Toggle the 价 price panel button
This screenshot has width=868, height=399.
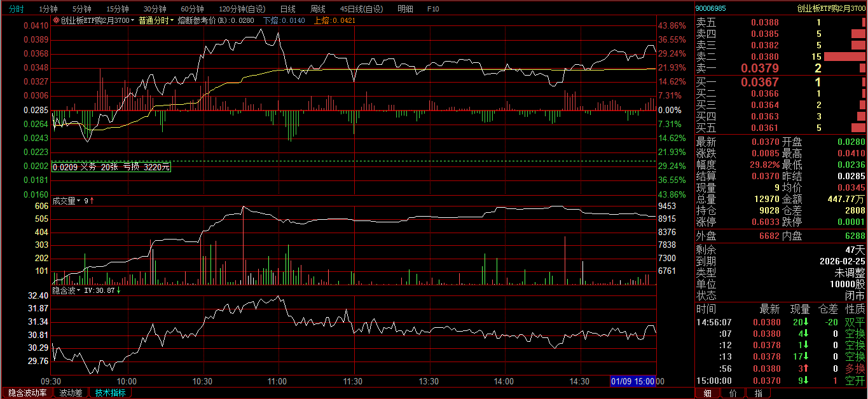733,393
